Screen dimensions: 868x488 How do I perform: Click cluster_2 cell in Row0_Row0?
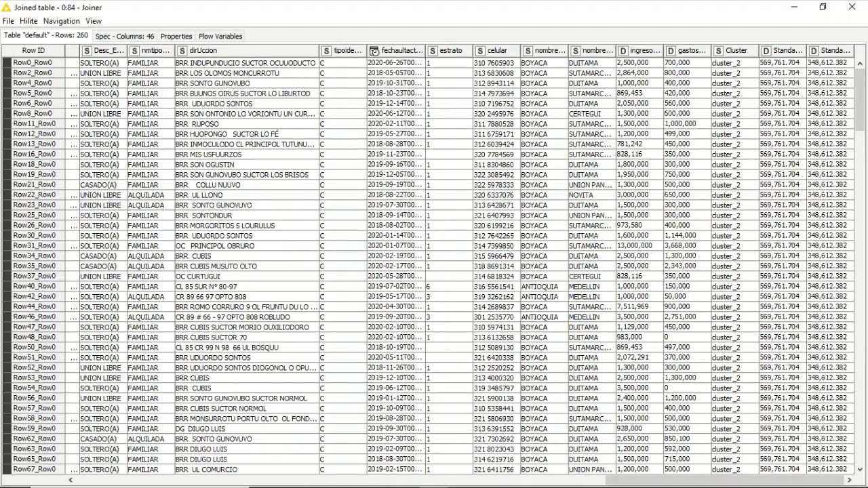(x=734, y=63)
